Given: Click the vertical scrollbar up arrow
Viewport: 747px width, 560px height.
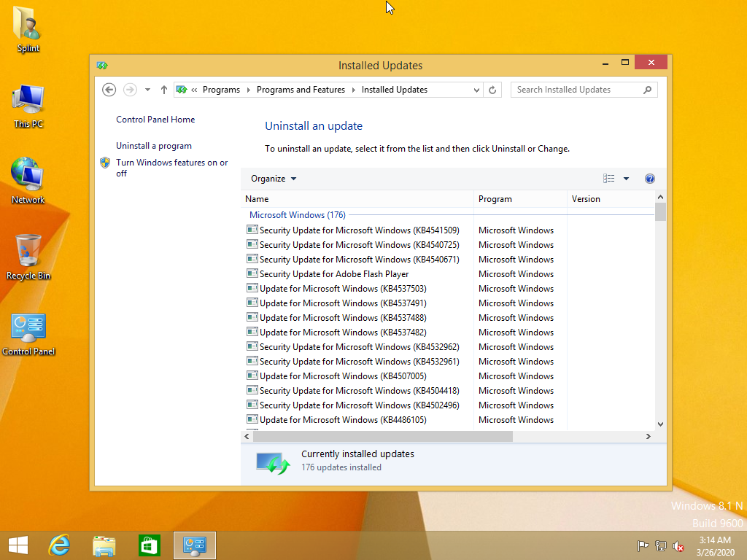Looking at the screenshot, I should point(660,197).
